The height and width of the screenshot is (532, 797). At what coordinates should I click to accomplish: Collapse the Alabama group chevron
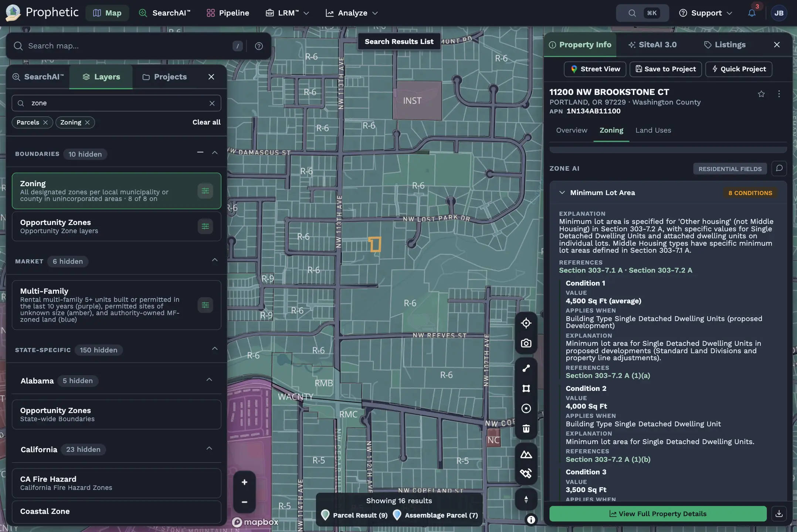click(209, 380)
